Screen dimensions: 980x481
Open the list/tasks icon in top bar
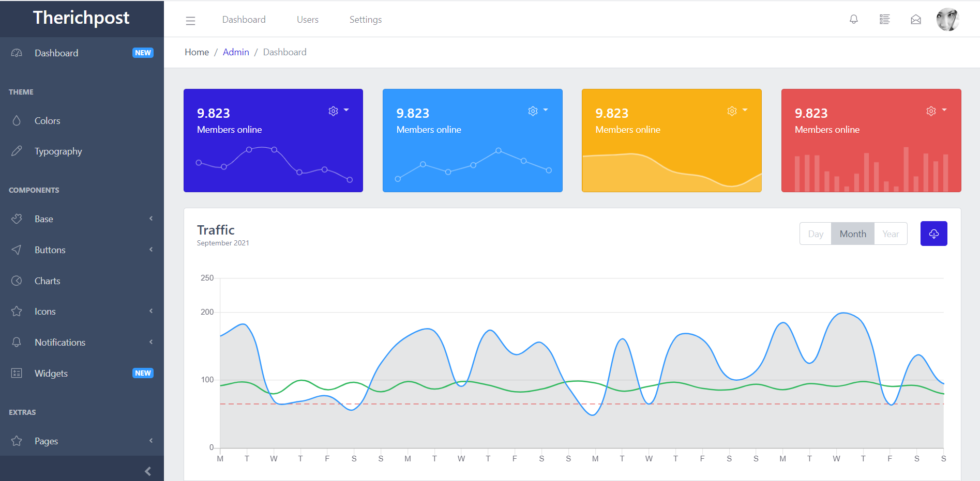click(x=884, y=19)
